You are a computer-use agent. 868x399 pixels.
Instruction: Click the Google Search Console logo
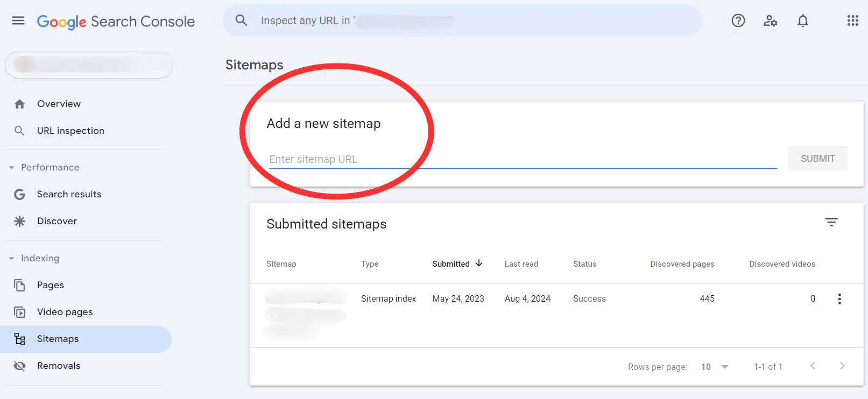(x=116, y=22)
